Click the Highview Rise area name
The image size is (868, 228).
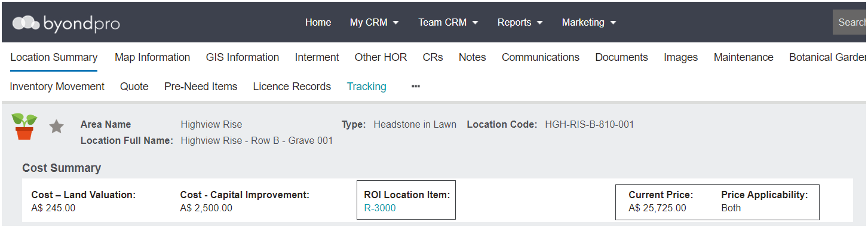pos(211,125)
